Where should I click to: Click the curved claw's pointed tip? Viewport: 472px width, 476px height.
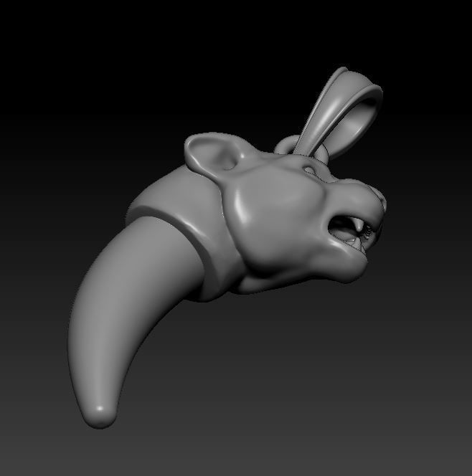tap(99, 416)
